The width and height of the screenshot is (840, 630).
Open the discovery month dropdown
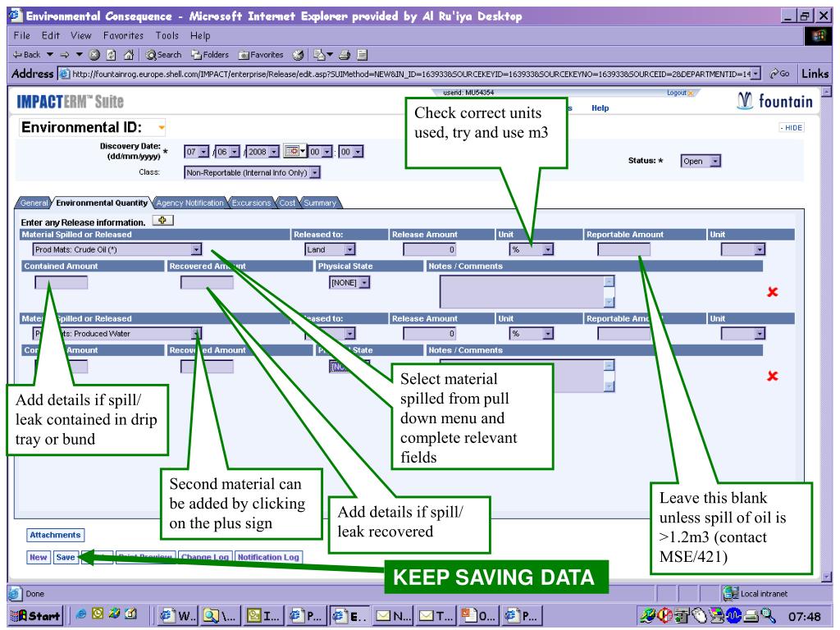click(x=234, y=152)
